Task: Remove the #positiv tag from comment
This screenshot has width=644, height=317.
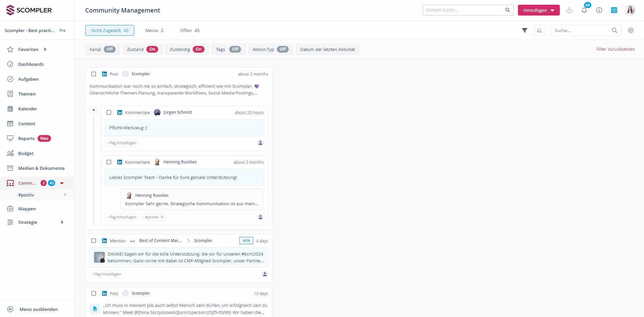Action: pos(162,217)
